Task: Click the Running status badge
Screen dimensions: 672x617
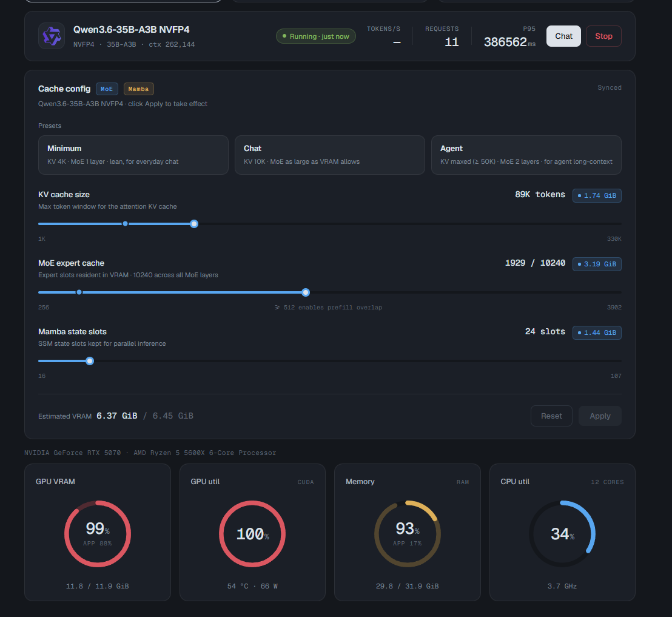Action: coord(316,36)
